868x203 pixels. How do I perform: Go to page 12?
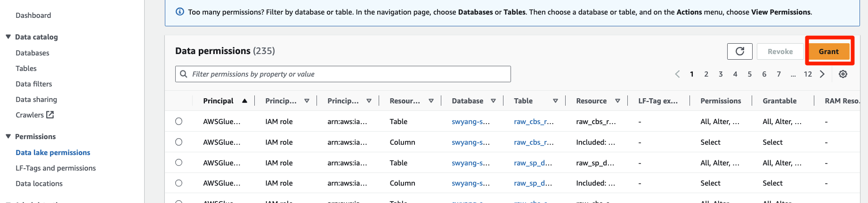click(x=808, y=74)
